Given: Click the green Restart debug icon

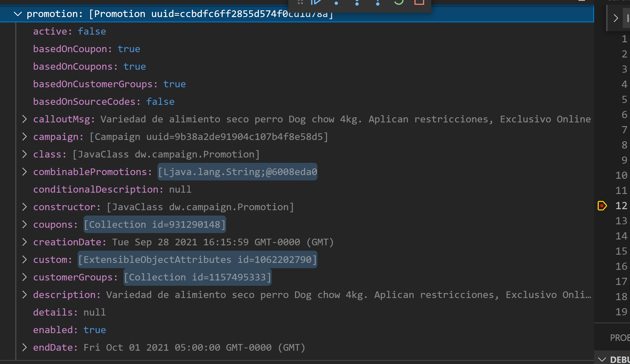Looking at the screenshot, I should click(399, 2).
